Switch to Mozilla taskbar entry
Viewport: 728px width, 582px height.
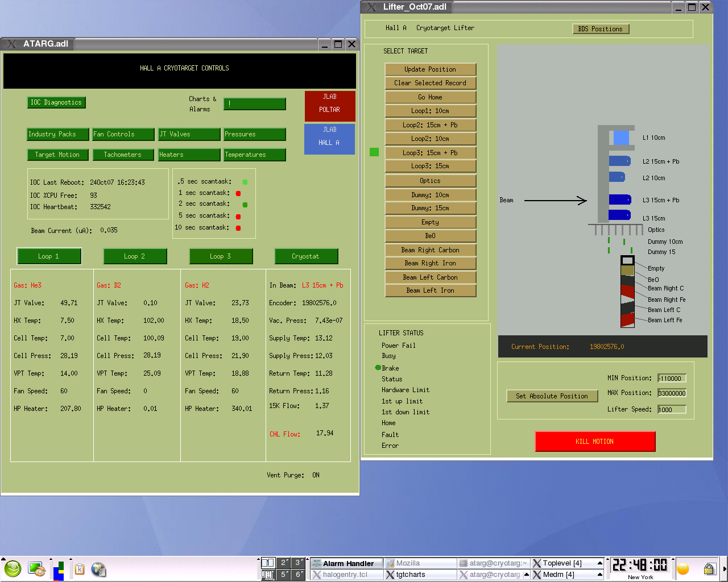coord(420,563)
